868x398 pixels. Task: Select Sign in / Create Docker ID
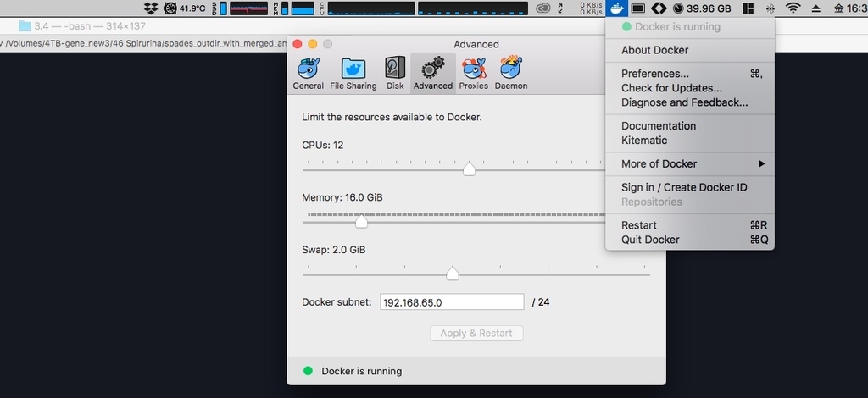690,187
